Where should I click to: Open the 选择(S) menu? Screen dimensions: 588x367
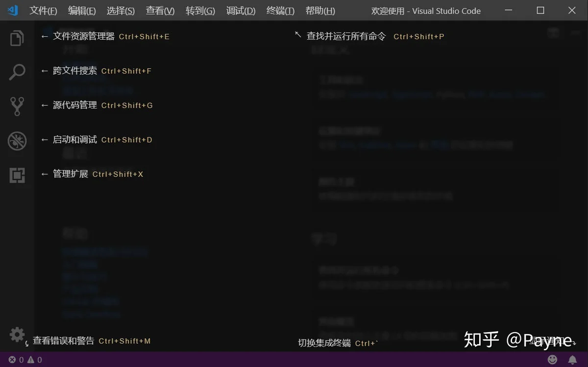pos(121,11)
